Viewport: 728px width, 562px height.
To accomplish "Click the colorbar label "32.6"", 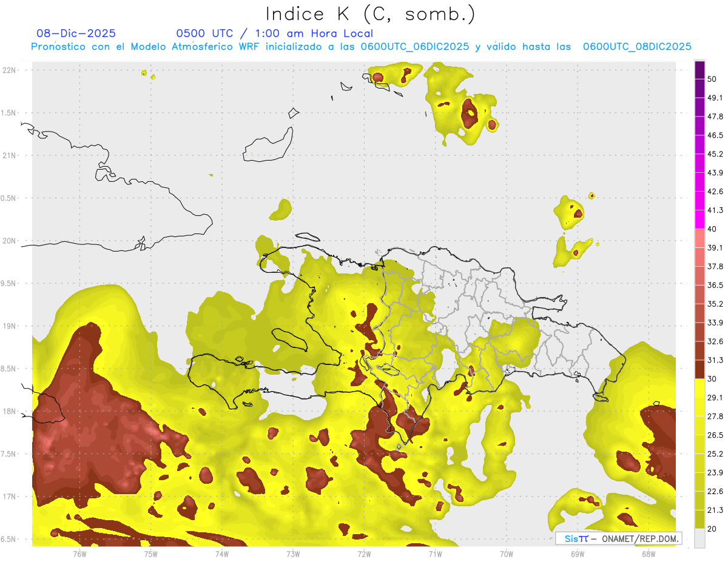I will click(715, 341).
